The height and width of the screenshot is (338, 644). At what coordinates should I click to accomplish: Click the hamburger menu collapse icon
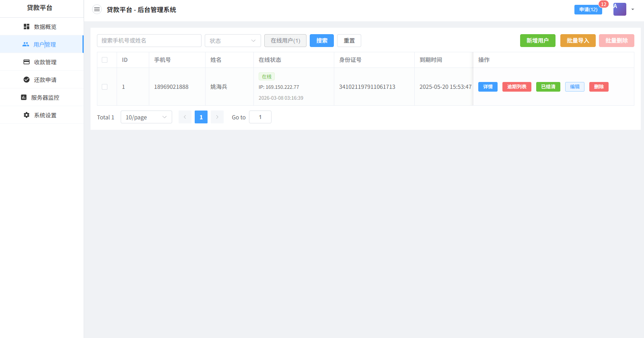click(97, 10)
